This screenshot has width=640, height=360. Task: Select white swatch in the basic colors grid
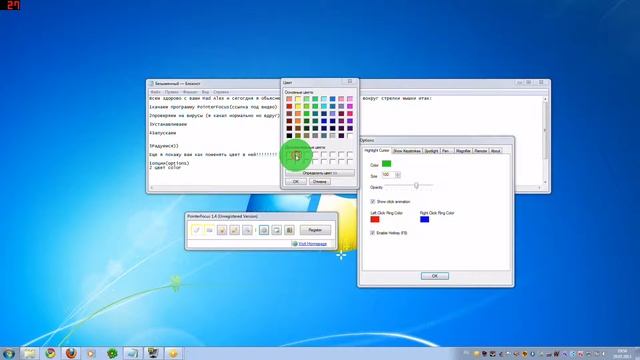coord(350,136)
